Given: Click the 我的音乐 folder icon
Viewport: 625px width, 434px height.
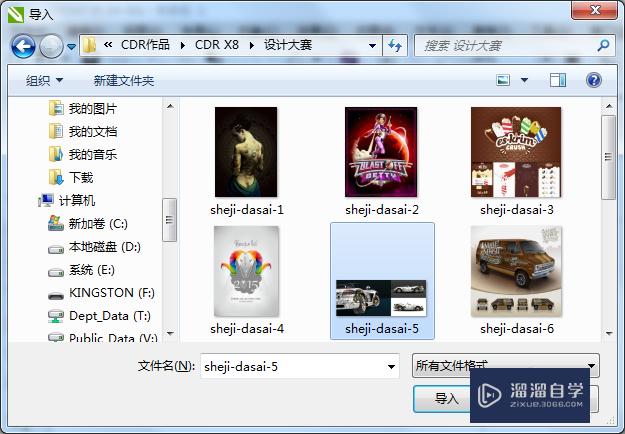Looking at the screenshot, I should pos(56,154).
